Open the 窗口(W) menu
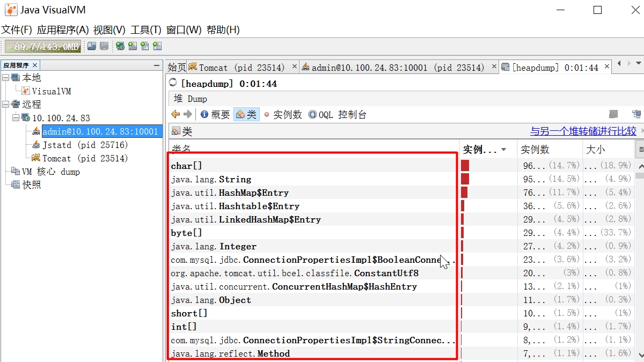The image size is (644, 362). 184,29
